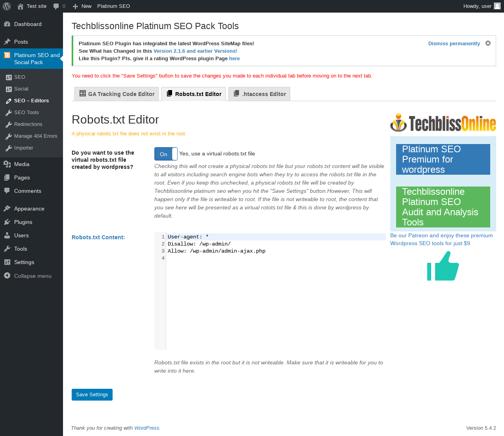Click the 'Version 5.4.2' footer text
Viewport: 504px width, 436px height.
481,428
